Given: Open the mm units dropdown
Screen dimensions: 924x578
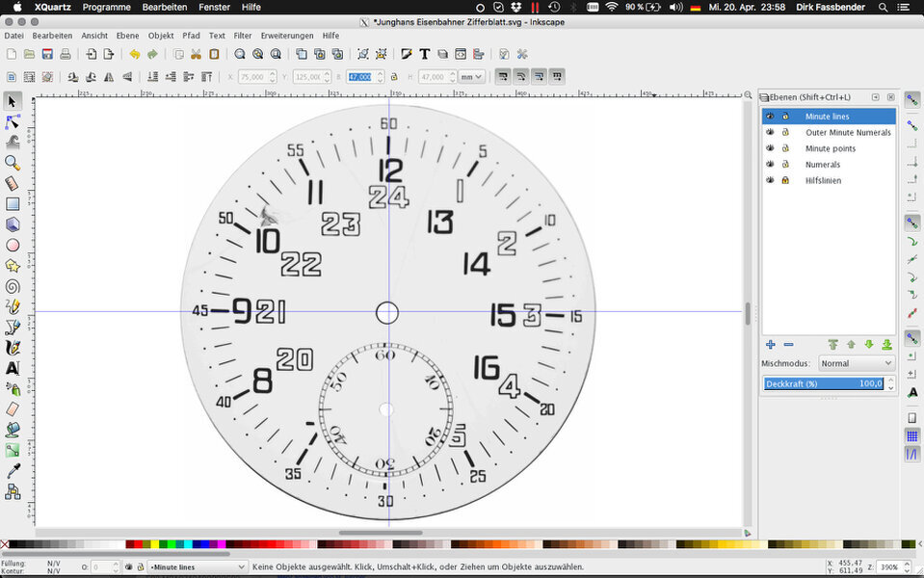Looking at the screenshot, I should coord(471,77).
